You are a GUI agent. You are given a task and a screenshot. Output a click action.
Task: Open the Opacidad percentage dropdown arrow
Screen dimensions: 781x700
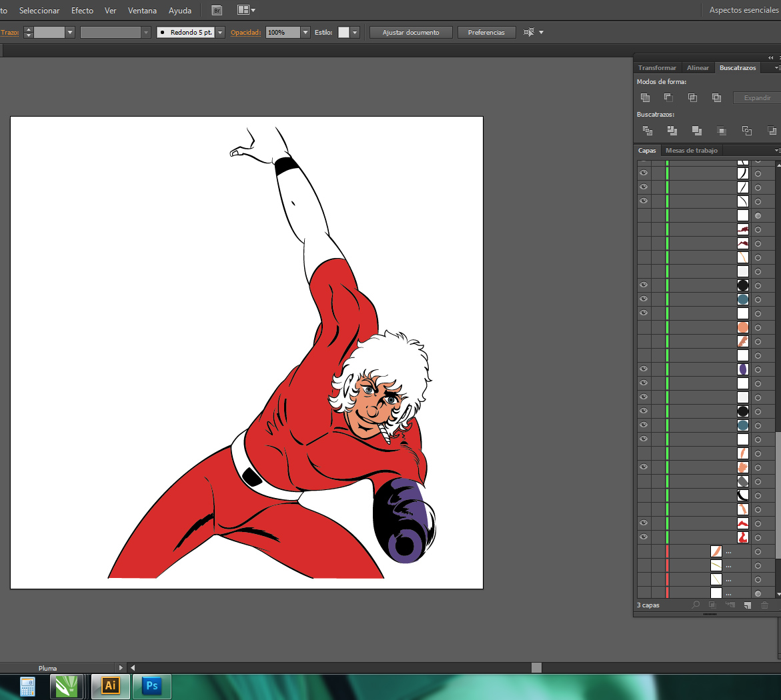(x=305, y=33)
